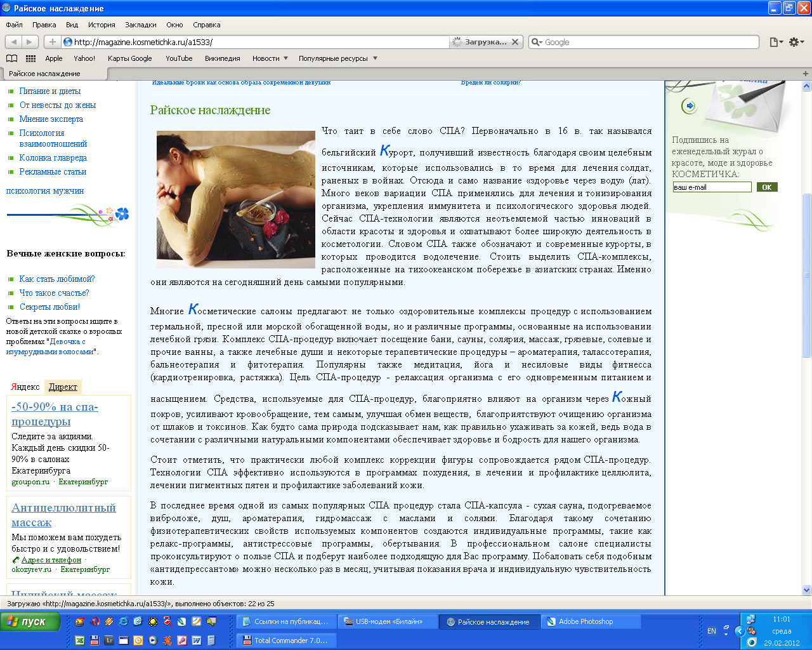
Task: Stop page loading with the X button
Action: click(x=515, y=42)
